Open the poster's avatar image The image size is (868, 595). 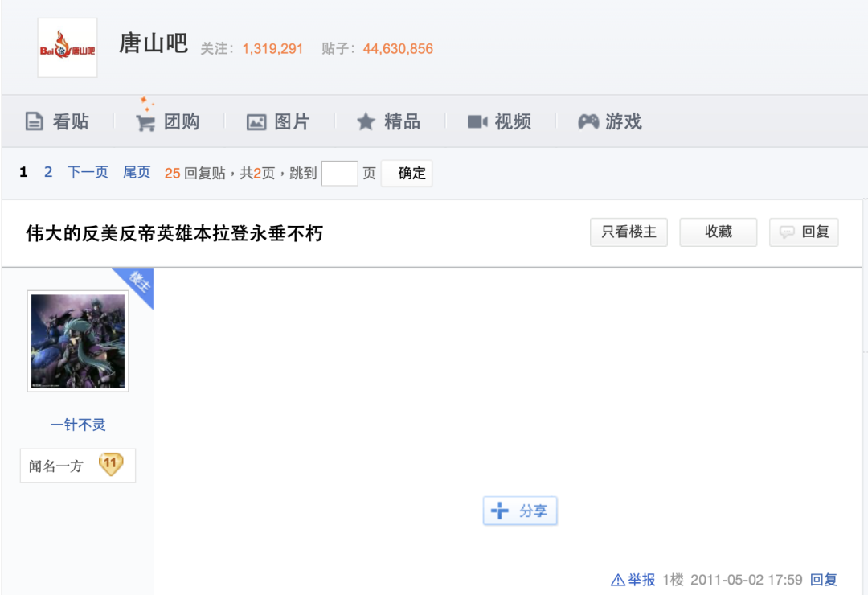[78, 341]
